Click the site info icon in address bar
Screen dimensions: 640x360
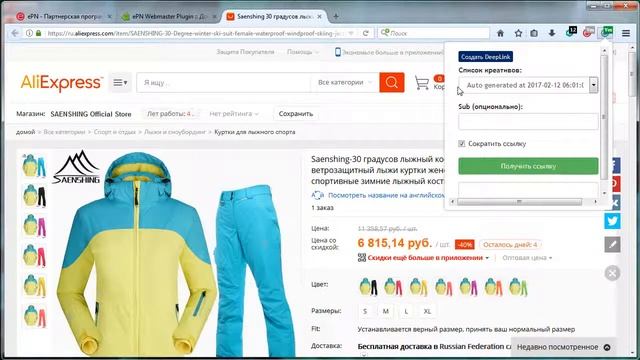pyautogui.click(x=29, y=33)
